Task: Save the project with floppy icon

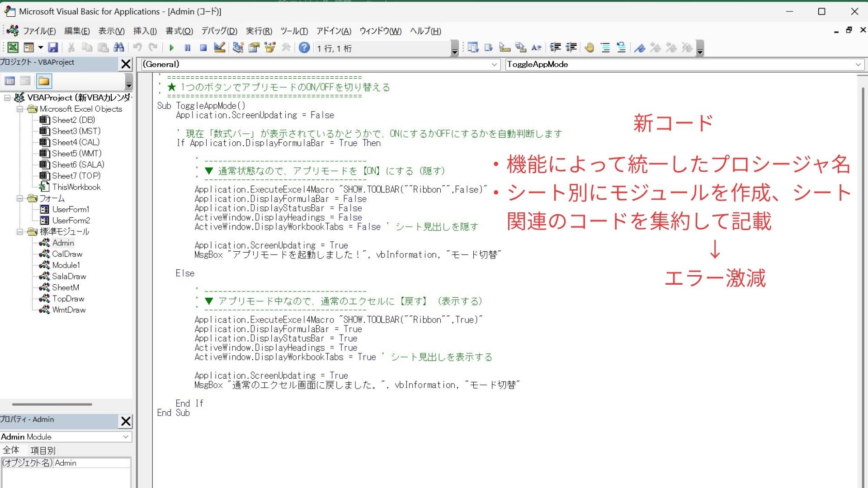Action: pos(53,47)
